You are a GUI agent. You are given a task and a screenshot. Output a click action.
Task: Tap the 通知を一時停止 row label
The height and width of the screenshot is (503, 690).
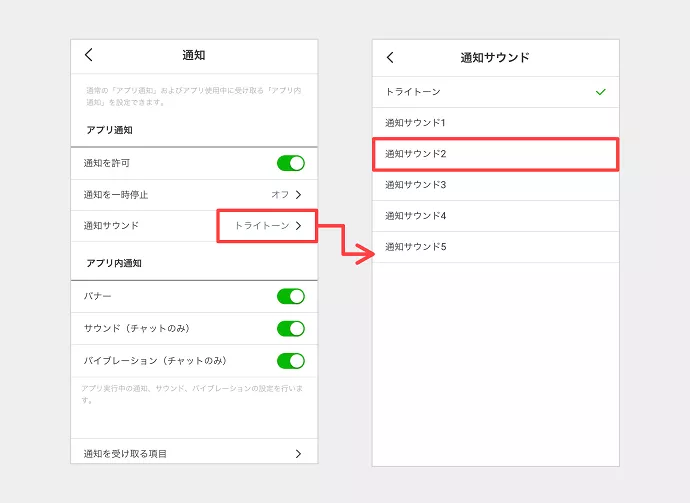(116, 194)
